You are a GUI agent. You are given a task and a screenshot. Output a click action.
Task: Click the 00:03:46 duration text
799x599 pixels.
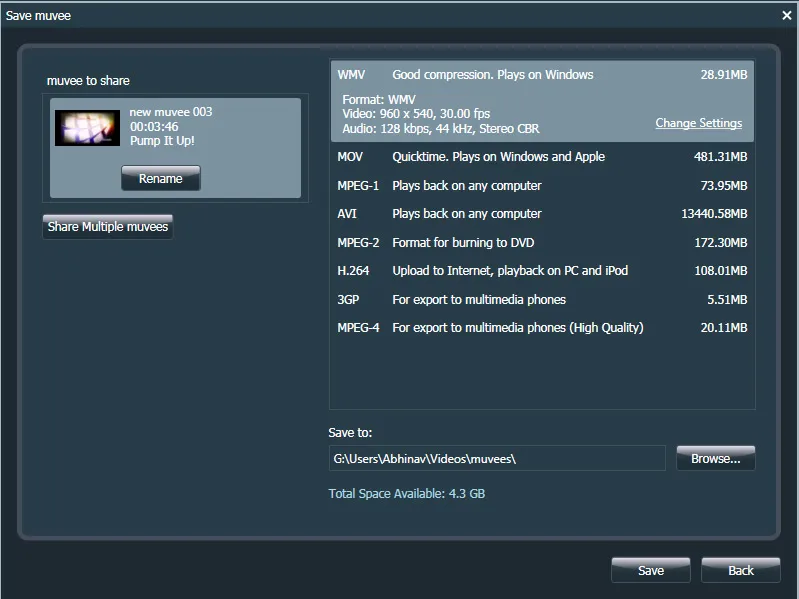(x=154, y=126)
